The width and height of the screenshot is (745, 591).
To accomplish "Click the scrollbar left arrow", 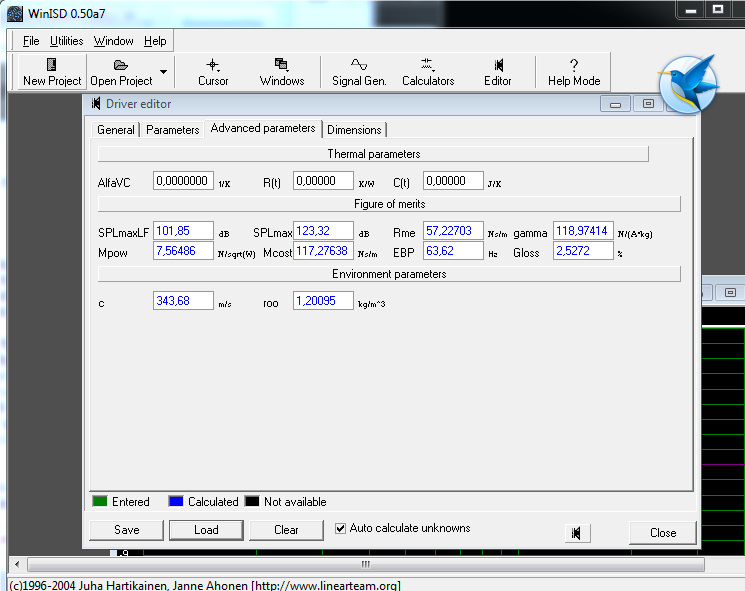I will 17,564.
